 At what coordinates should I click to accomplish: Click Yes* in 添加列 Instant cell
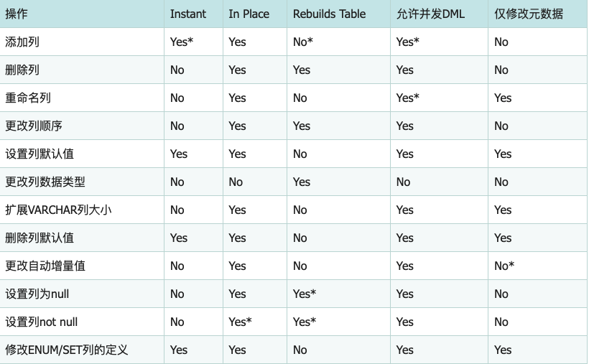point(182,42)
